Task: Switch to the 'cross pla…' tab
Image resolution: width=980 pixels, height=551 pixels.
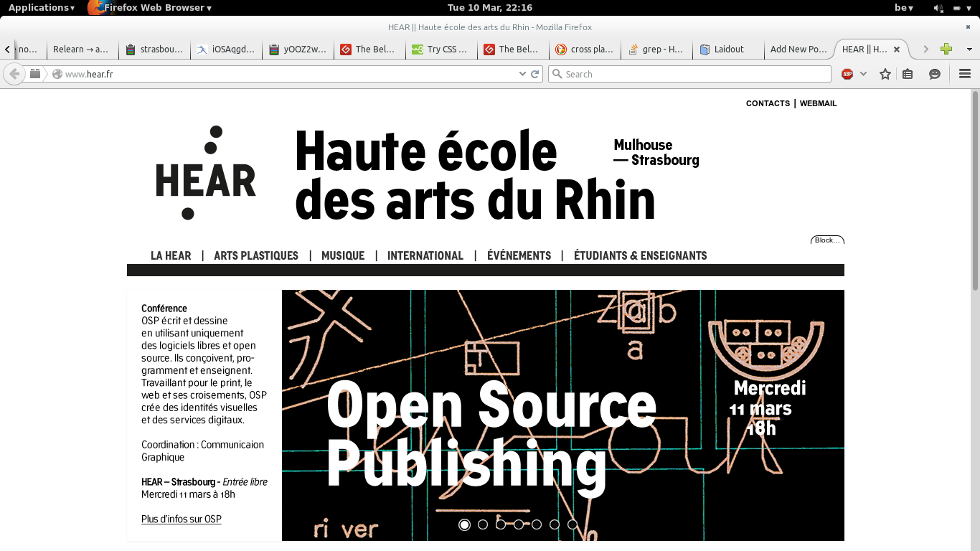Action: (x=585, y=50)
